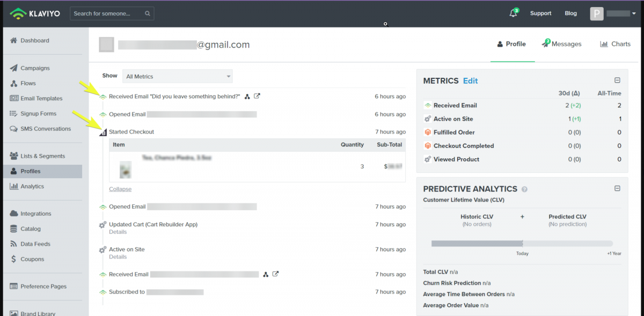Click 'Updated Cart (Cart Rebuilder App)' text
This screenshot has height=316, width=644.
point(153,224)
